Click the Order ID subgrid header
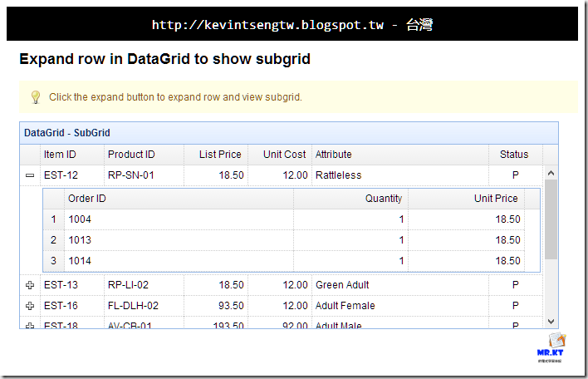 coord(87,199)
